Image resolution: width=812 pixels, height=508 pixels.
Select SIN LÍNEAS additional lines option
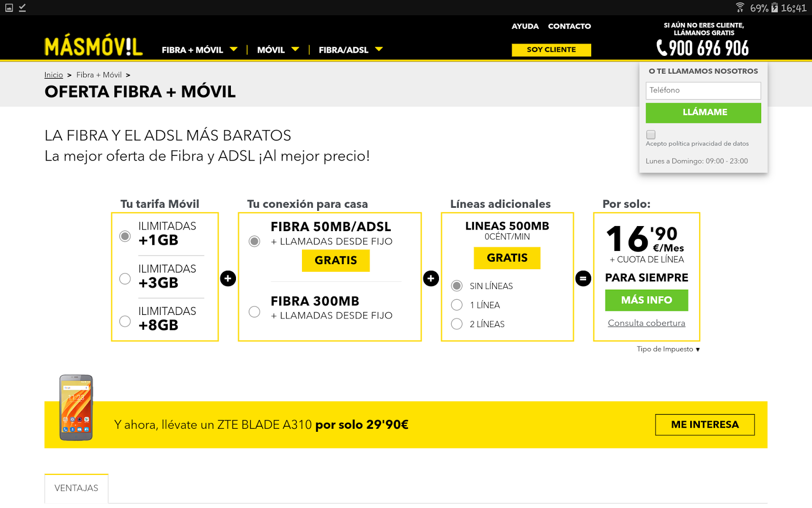click(457, 286)
